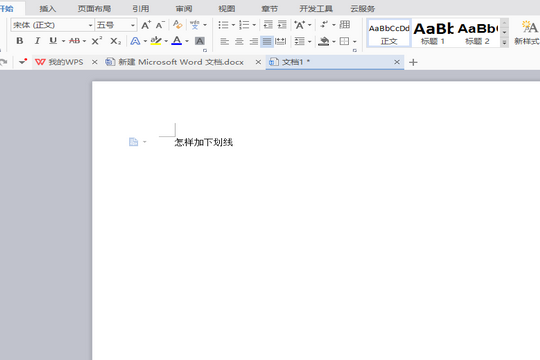Expand bullet list style dropdown
The height and width of the screenshot is (360, 540).
coord(233,25)
